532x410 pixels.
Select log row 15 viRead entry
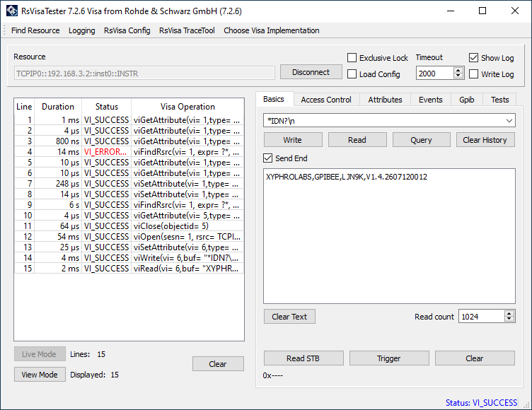pos(129,268)
